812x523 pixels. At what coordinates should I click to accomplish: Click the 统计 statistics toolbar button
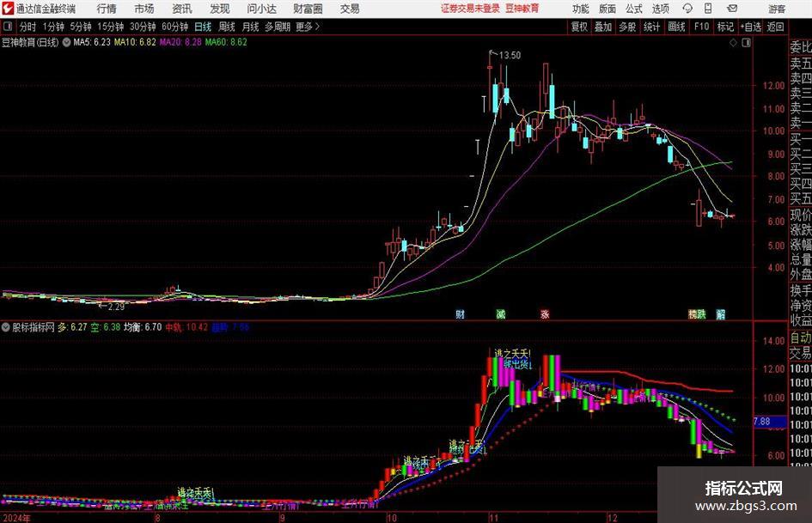coord(651,27)
